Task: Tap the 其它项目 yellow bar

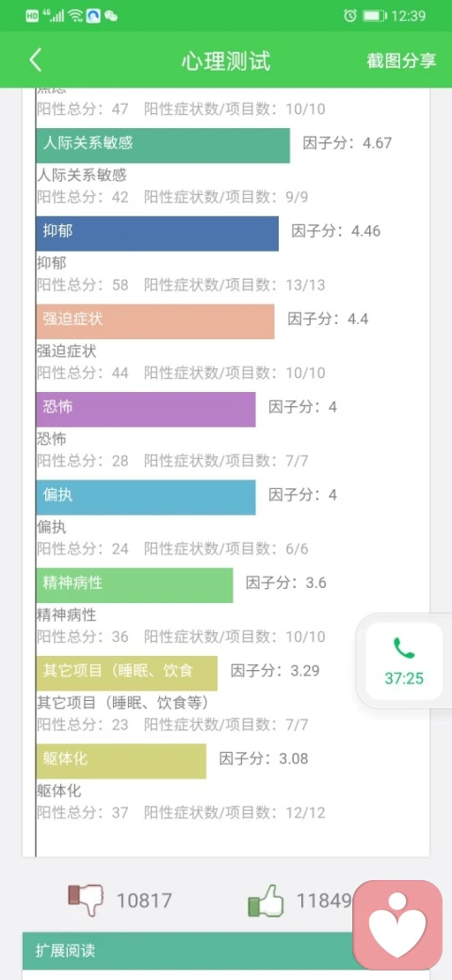Action: tap(127, 673)
